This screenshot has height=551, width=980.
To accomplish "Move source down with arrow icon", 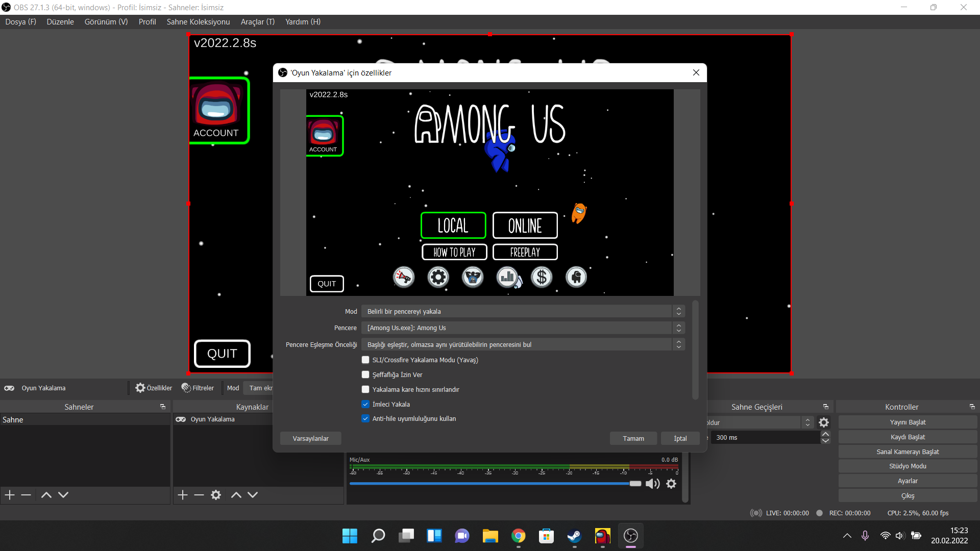I will point(253,495).
